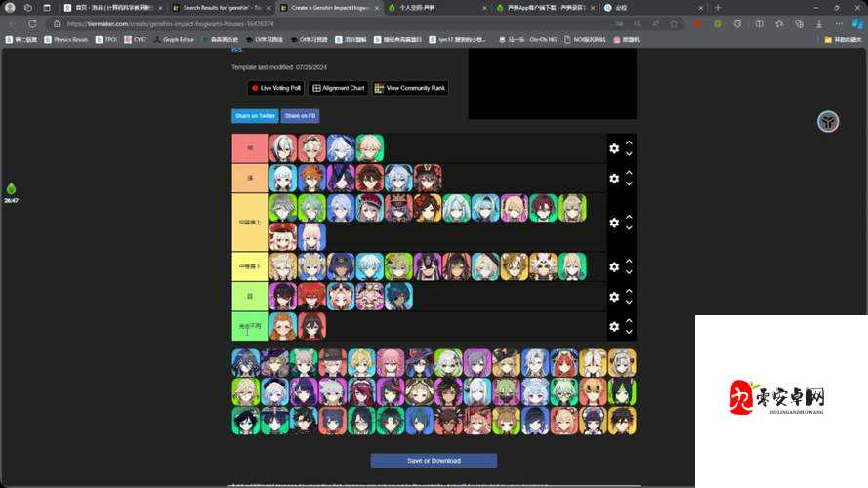Viewport: 868px width, 488px height.
Task: Select the last character portrait in the orange tier
Action: click(428, 179)
